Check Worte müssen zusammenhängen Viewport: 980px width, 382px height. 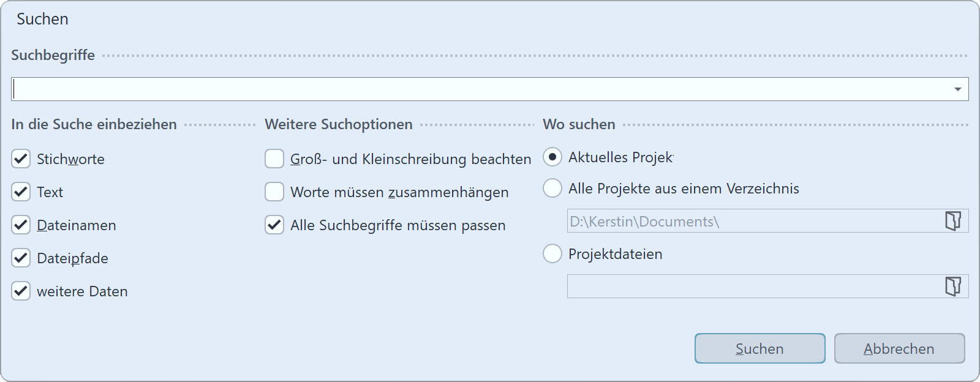click(x=273, y=192)
